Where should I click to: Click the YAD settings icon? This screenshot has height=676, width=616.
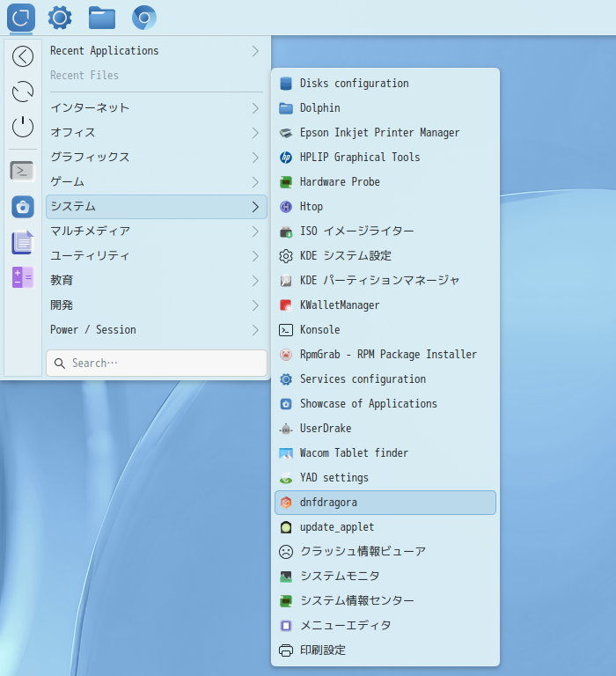[286, 478]
